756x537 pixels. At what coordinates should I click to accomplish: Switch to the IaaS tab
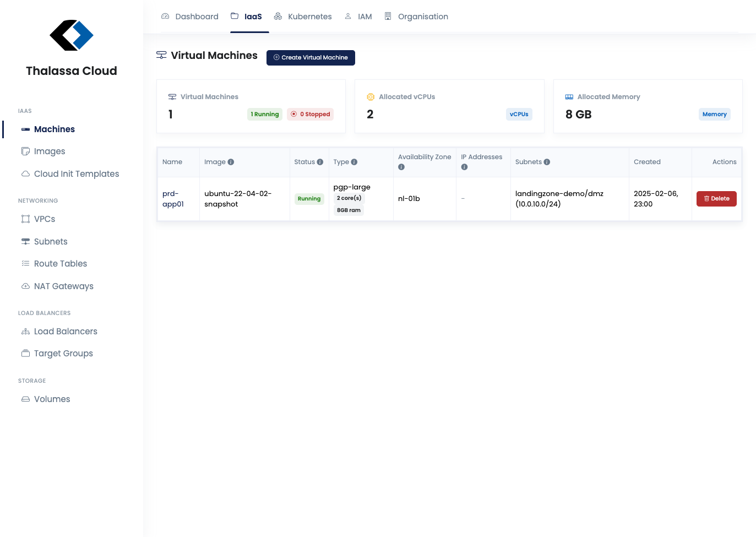[246, 17]
